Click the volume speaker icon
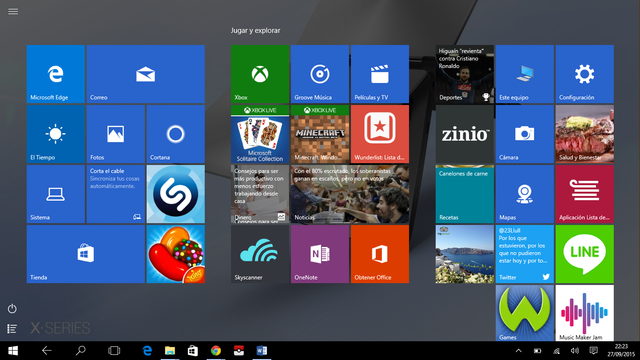 tap(575, 351)
